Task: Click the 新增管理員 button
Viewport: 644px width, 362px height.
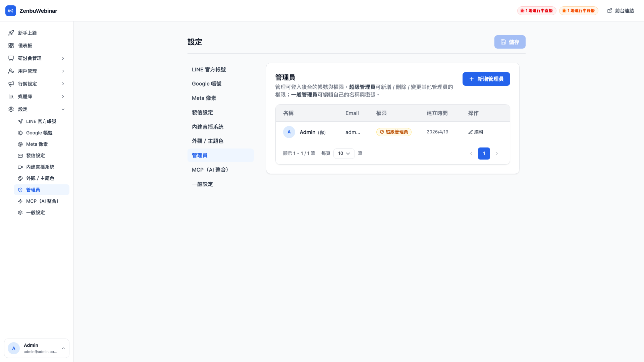Action: 486,79
